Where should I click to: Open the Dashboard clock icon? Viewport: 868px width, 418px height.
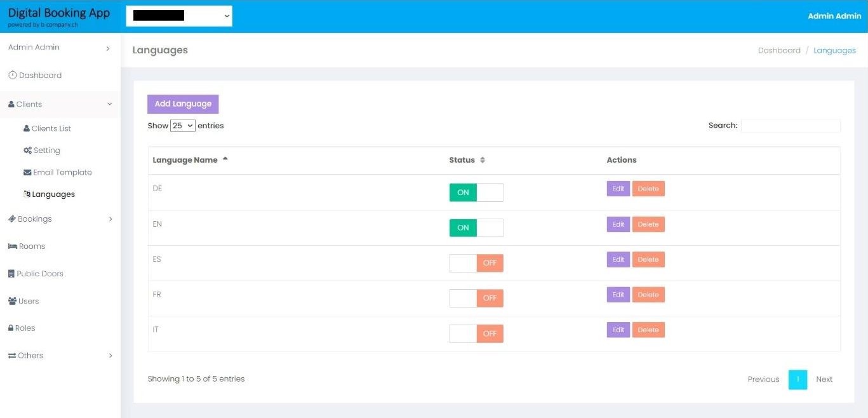[x=13, y=75]
